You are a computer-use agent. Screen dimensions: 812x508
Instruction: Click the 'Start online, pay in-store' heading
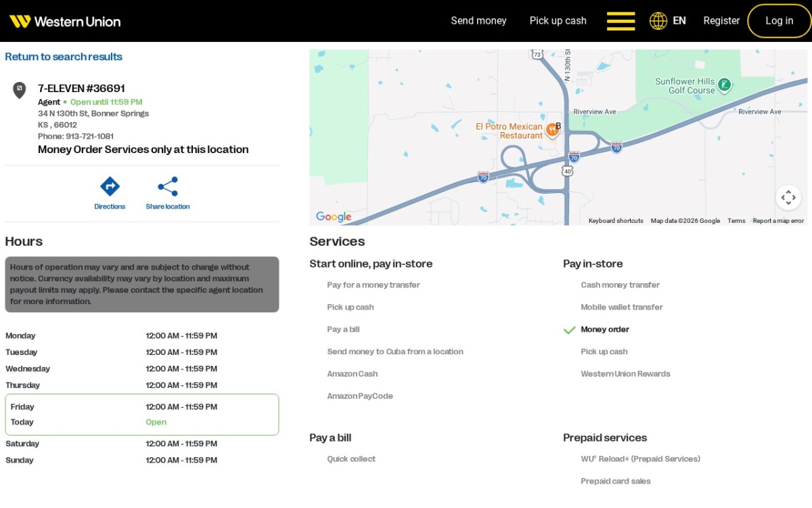click(x=371, y=264)
